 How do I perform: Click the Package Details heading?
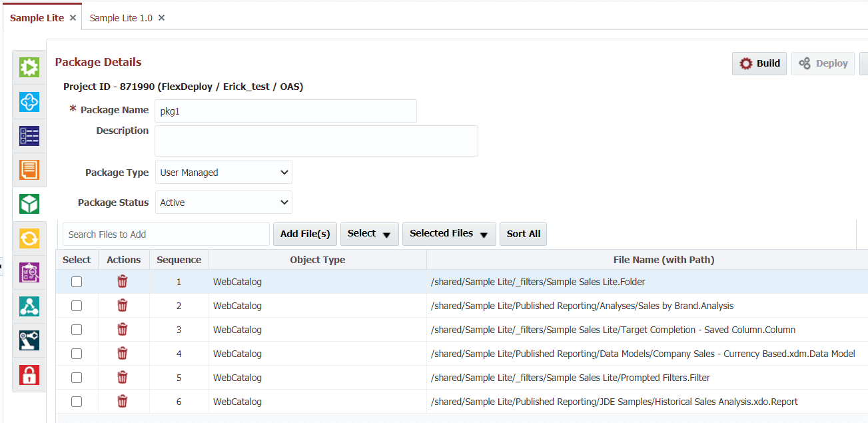point(99,62)
